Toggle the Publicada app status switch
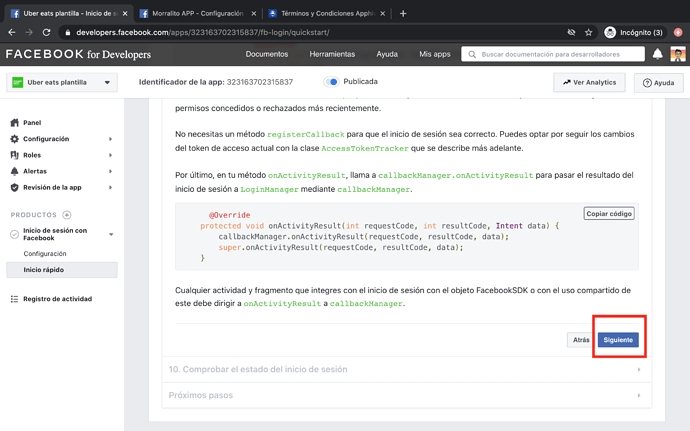The height and width of the screenshot is (431, 690). (x=331, y=82)
